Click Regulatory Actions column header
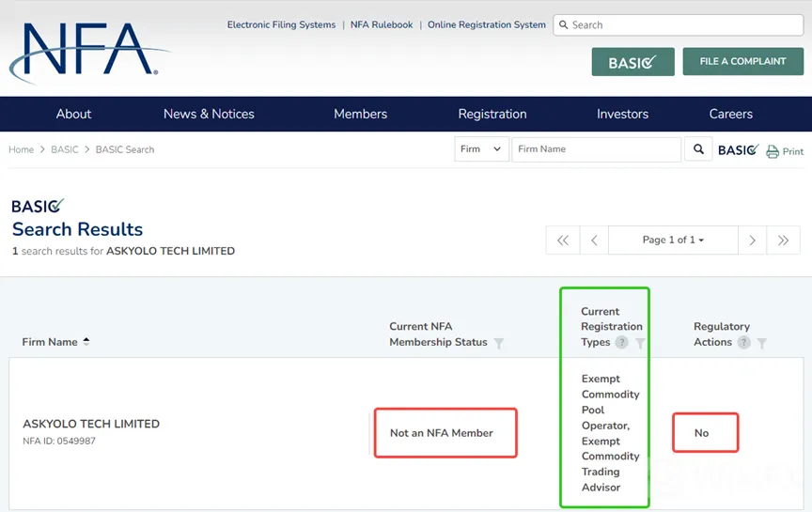The width and height of the screenshot is (812, 512). (722, 334)
